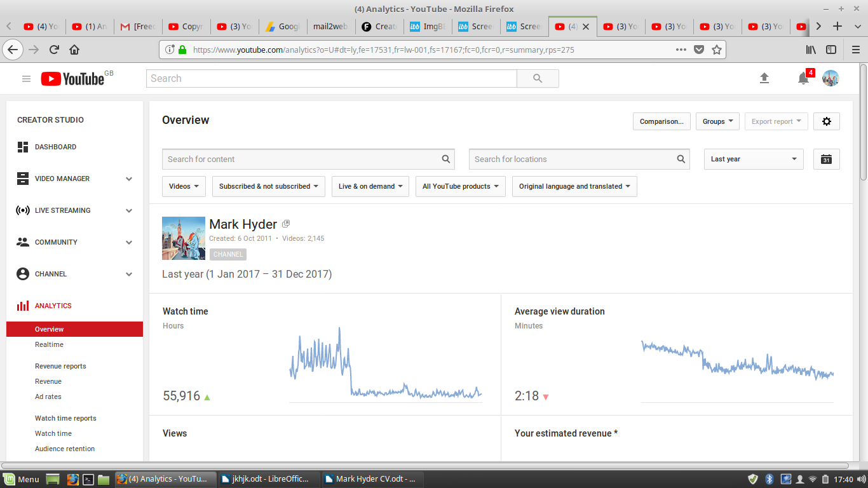The width and height of the screenshot is (868, 488).
Task: Open the Last year date range dropdown
Action: [x=753, y=159]
